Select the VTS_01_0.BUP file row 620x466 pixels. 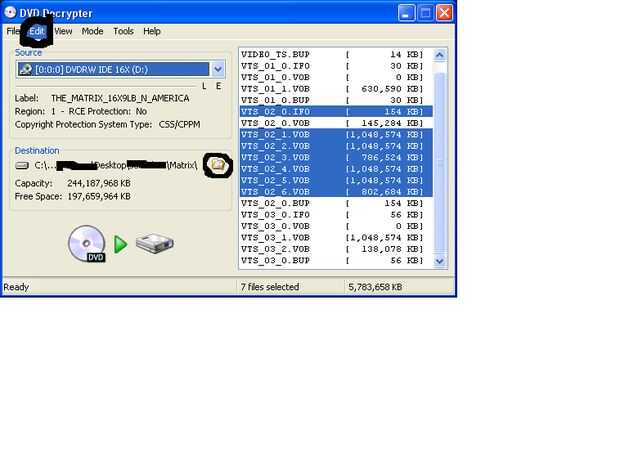(336, 100)
